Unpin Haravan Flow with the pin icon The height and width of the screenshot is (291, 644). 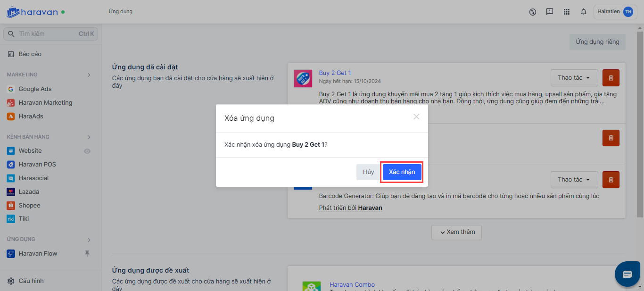click(x=87, y=254)
